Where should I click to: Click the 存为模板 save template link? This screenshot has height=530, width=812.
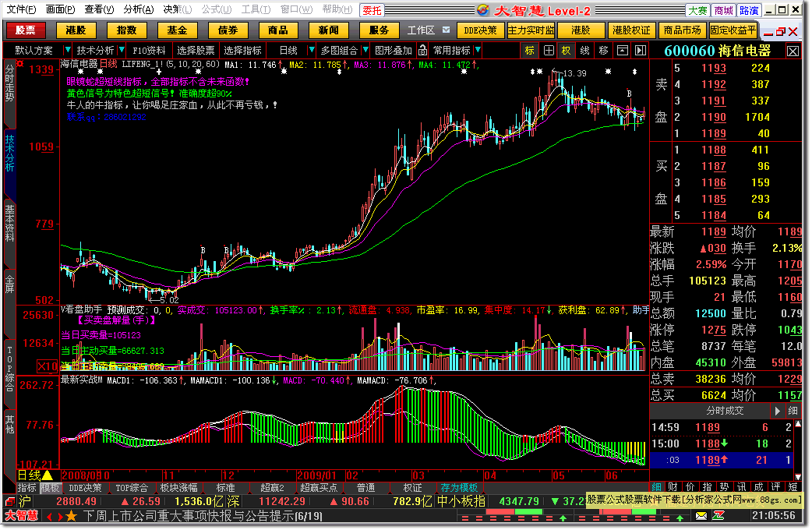(459, 488)
